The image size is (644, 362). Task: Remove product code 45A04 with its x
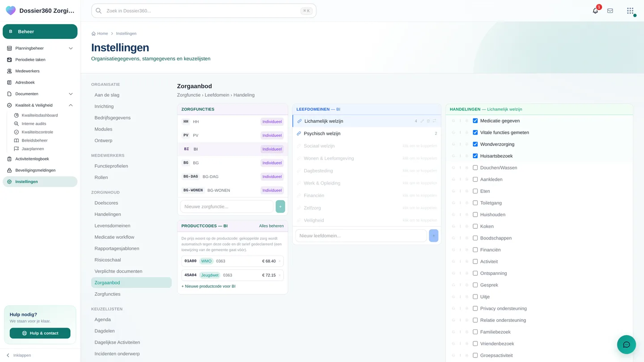280,275
